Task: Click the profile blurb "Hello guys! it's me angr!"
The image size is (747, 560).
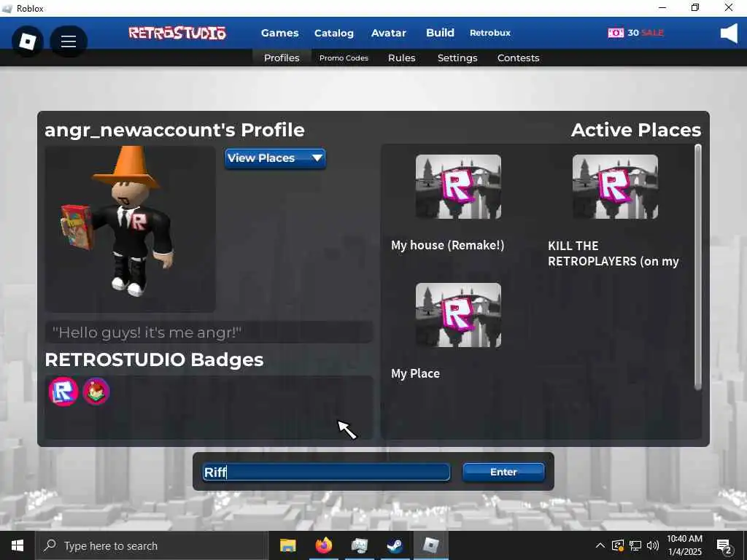Action: coord(209,332)
